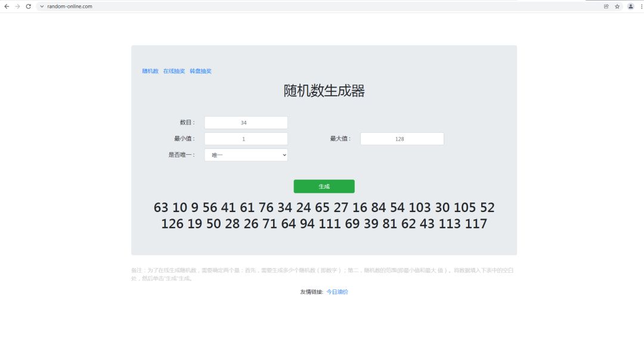Screen dimensions: 644x340
Task: Reload the current page
Action: [29, 7]
